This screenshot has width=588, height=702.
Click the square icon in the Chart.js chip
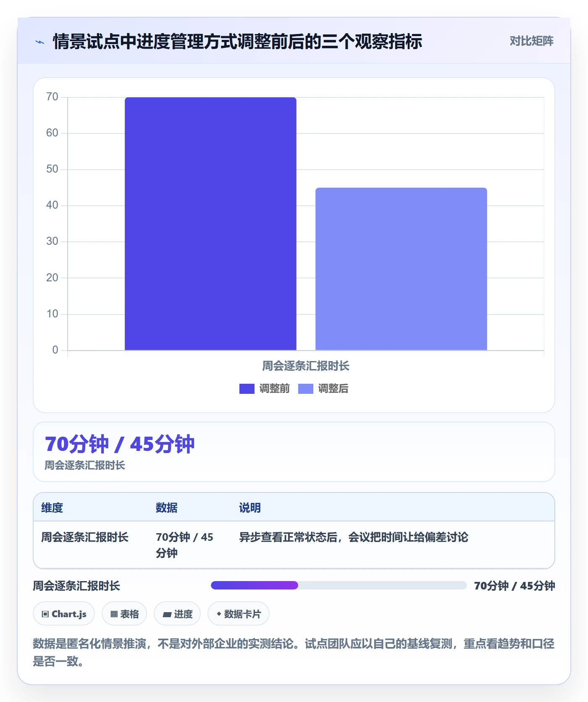coord(45,614)
